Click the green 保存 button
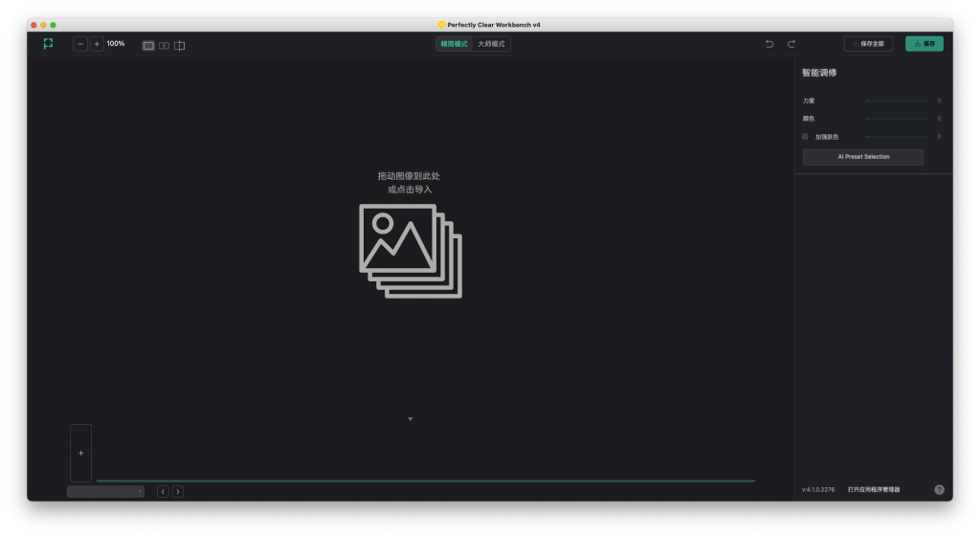This screenshot has width=980, height=537. [x=924, y=44]
